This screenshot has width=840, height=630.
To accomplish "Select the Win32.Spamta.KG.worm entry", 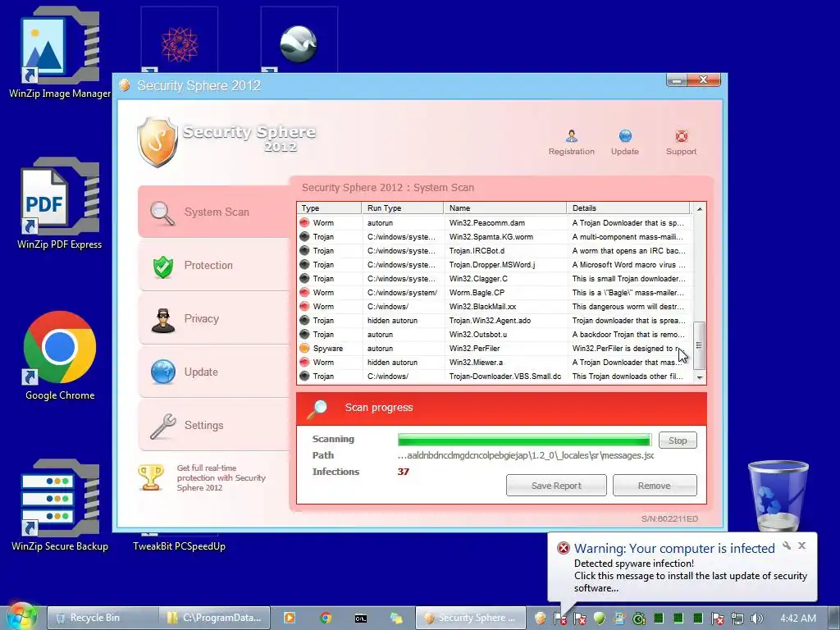I will [x=494, y=237].
